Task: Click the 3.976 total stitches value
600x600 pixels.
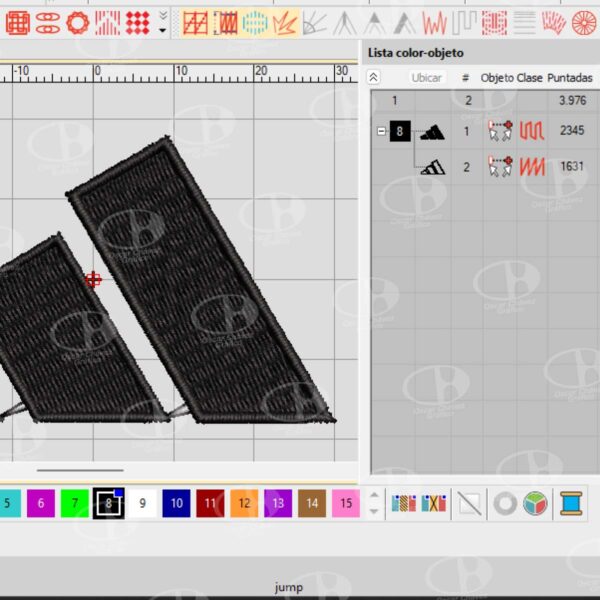Action: [572, 100]
